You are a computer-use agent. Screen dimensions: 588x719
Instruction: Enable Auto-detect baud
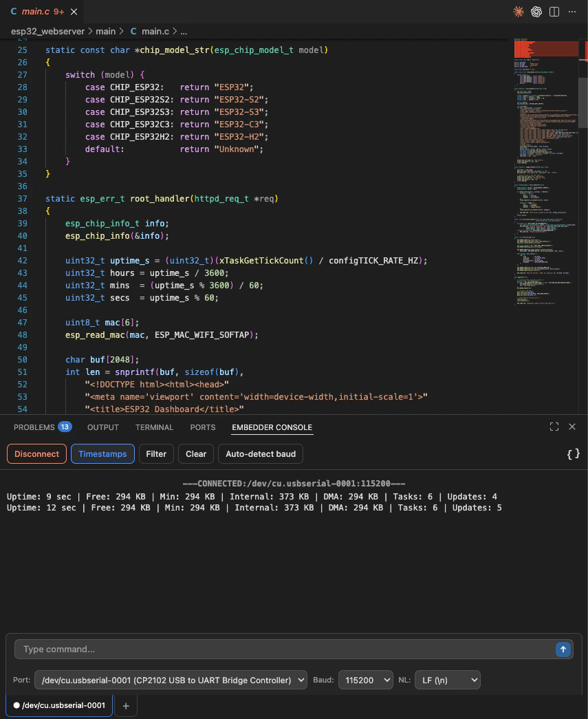click(260, 453)
